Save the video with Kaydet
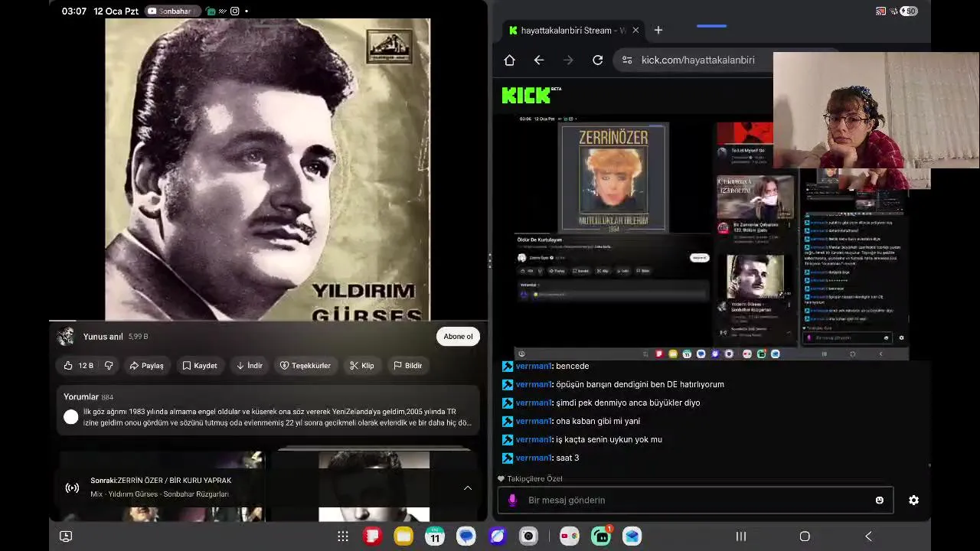This screenshot has width=980, height=551. [199, 366]
